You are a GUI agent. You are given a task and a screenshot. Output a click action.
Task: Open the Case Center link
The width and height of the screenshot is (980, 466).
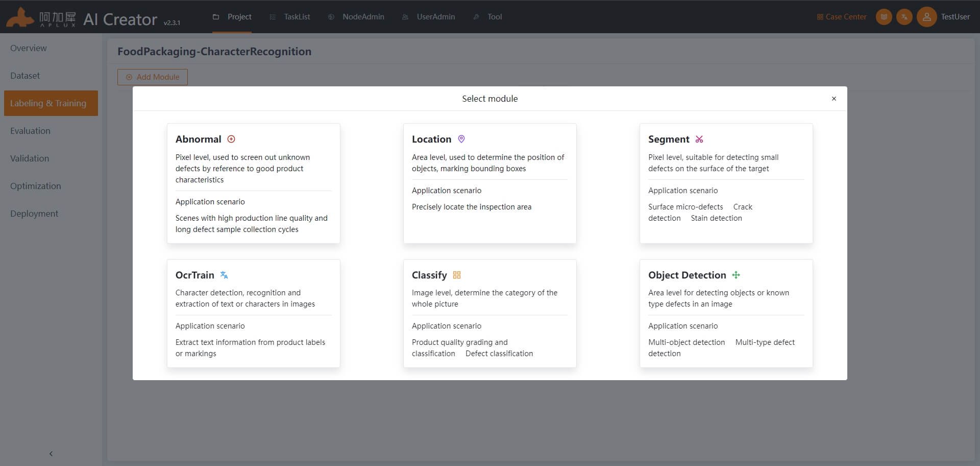point(842,17)
